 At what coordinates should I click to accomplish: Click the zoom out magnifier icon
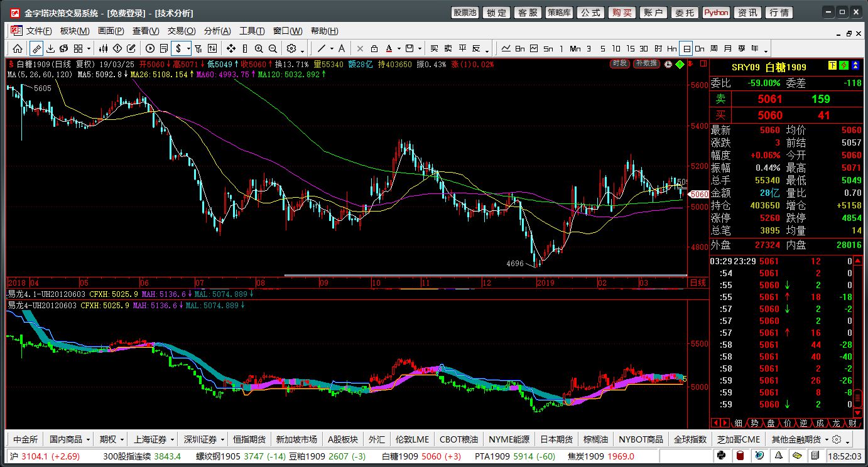(273, 48)
